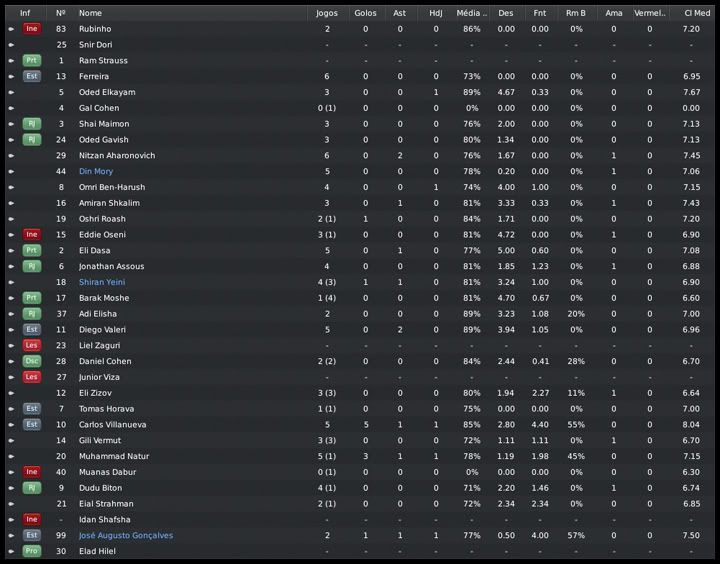Sort players by the Nome column header

coord(90,13)
